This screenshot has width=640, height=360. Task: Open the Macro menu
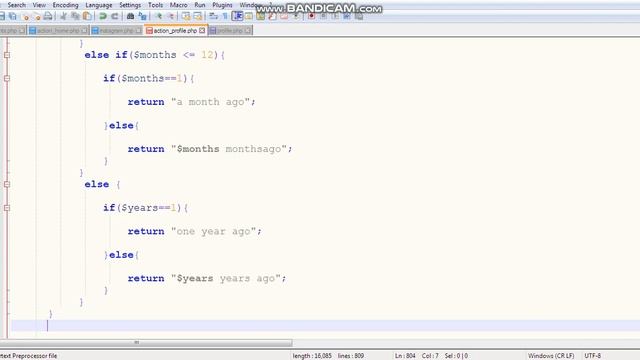178,5
